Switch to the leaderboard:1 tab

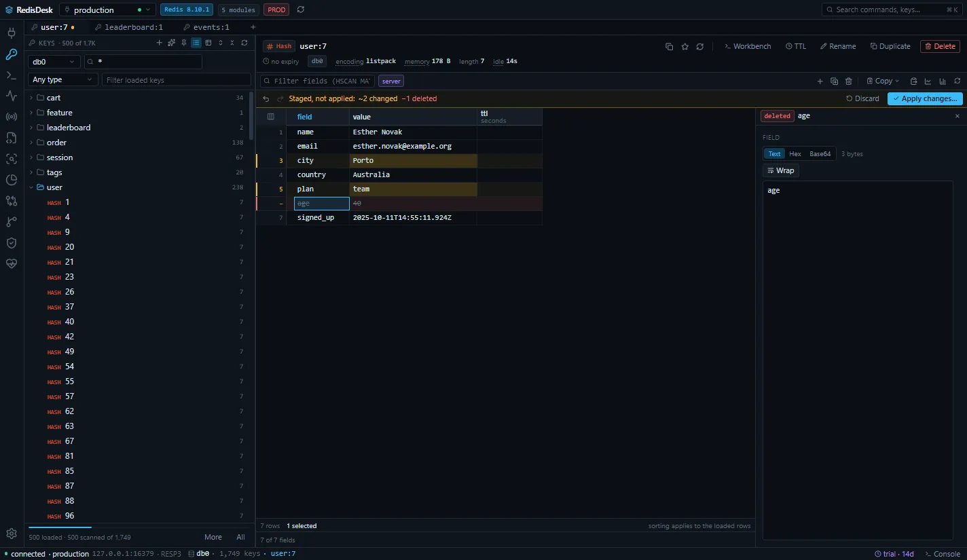tap(129, 27)
